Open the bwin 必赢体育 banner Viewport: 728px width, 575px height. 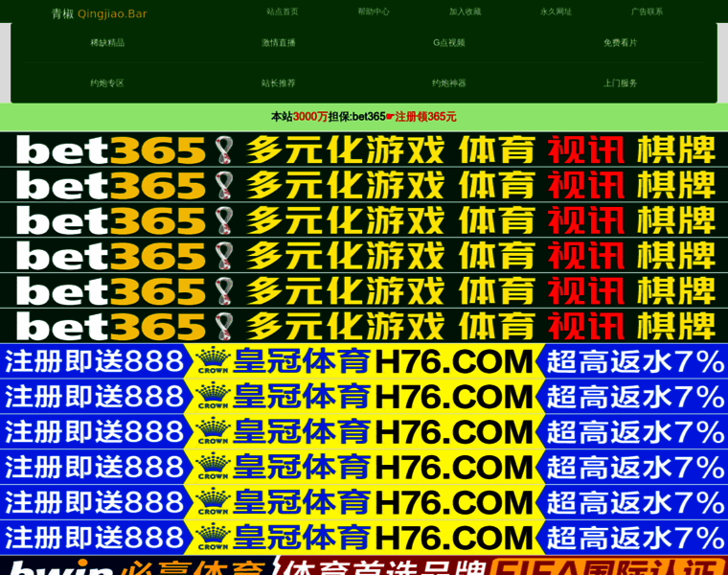364,565
